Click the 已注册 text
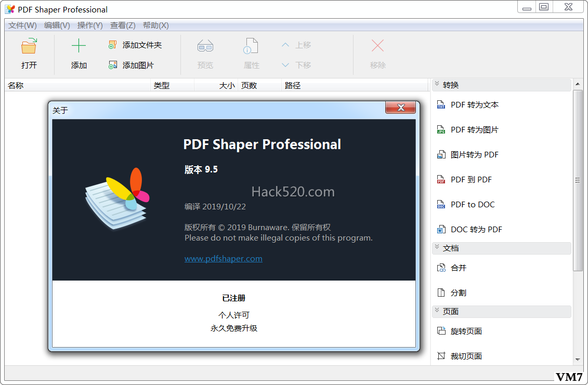Image resolution: width=588 pixels, height=385 pixels. [233, 298]
